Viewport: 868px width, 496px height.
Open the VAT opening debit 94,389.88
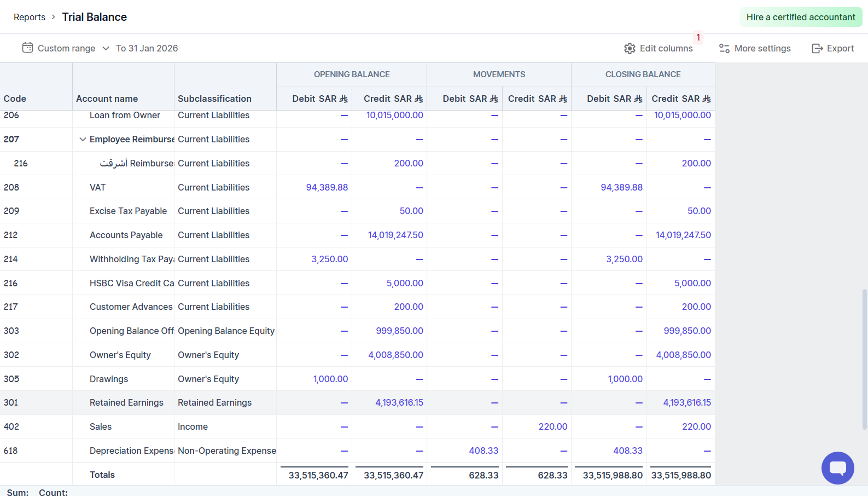[327, 188]
